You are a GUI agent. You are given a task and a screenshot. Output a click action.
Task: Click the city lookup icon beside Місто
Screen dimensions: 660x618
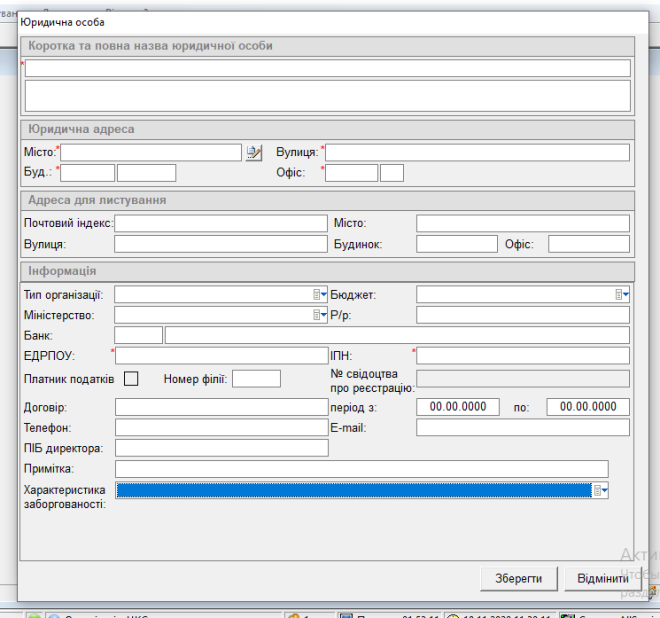coord(253,152)
